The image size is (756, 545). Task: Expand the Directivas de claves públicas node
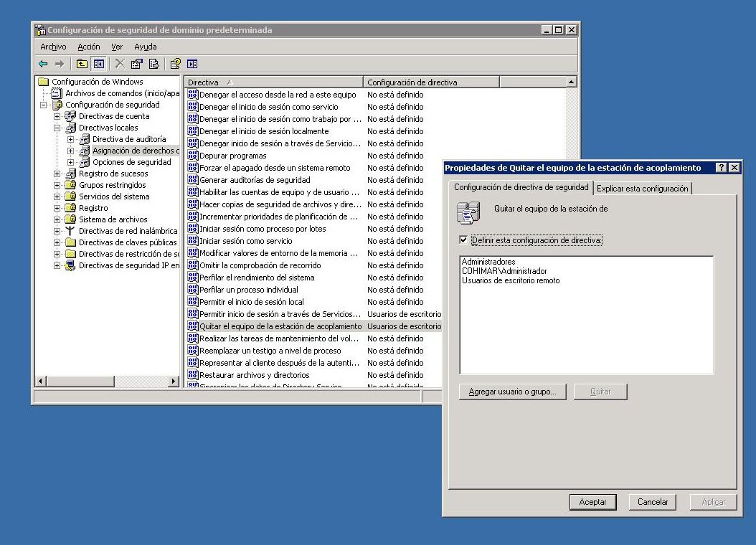point(57,242)
